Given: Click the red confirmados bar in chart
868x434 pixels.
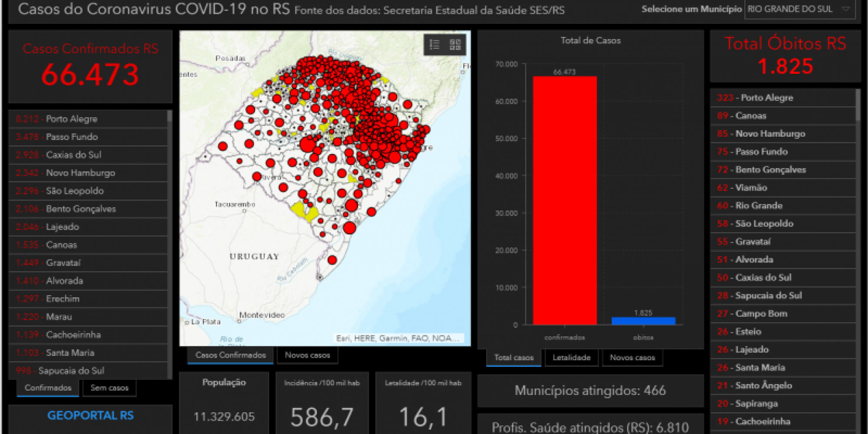Looking at the screenshot, I should (x=565, y=200).
